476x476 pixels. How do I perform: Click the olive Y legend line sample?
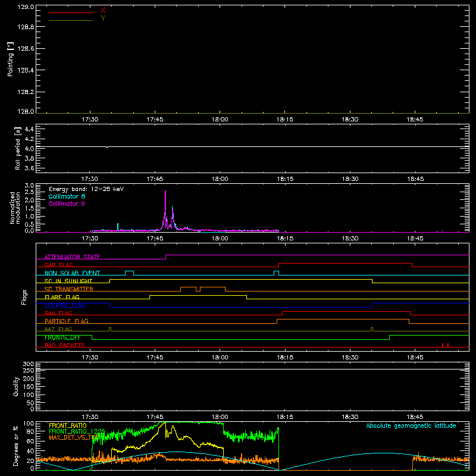pyautogui.click(x=71, y=20)
